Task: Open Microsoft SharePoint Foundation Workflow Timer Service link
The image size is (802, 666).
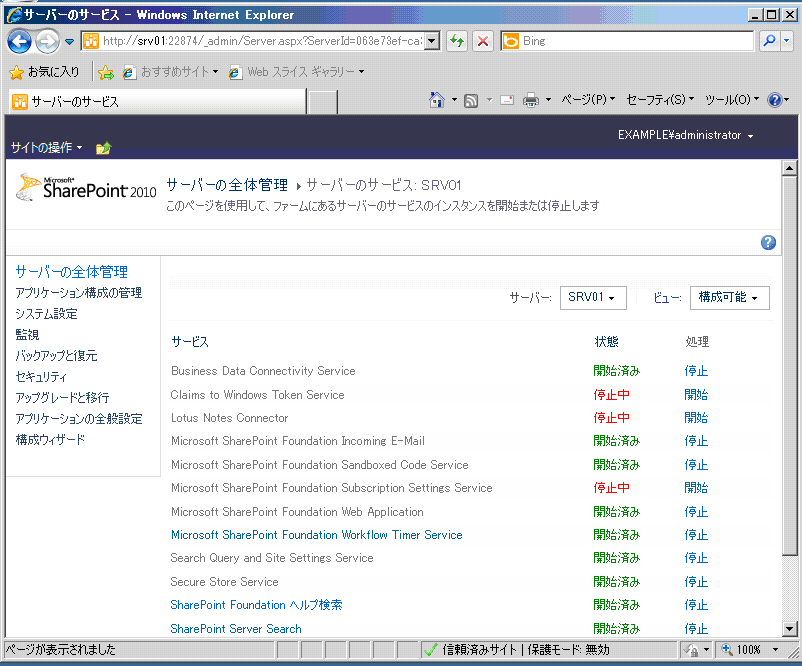Action: (317, 535)
